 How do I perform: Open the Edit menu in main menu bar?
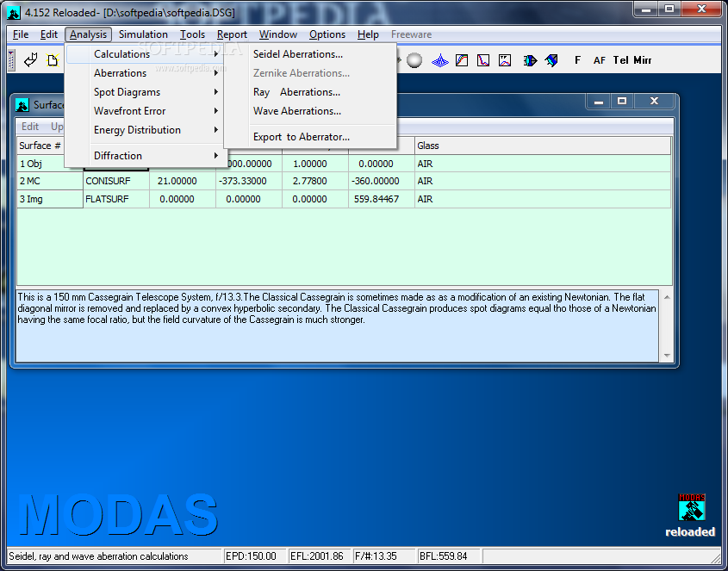click(x=49, y=34)
